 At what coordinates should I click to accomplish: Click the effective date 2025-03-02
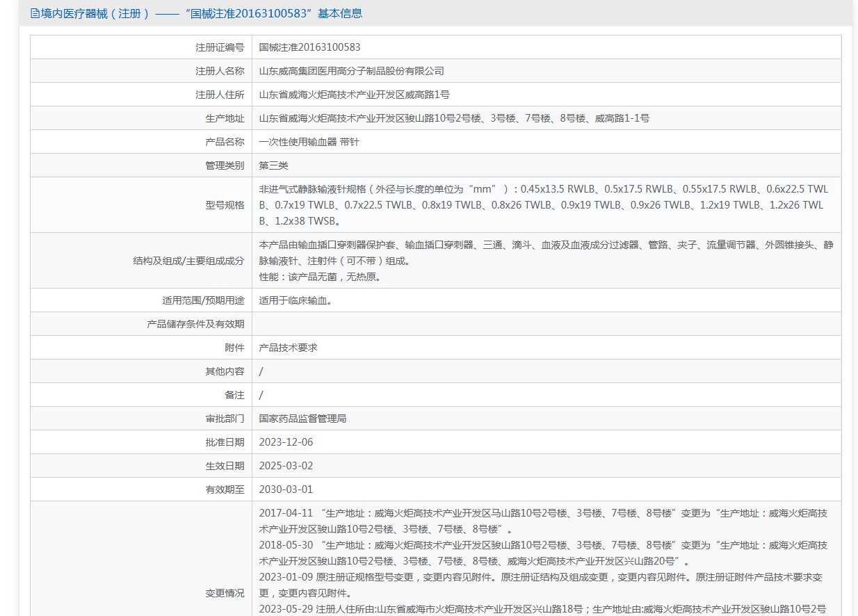click(286, 466)
